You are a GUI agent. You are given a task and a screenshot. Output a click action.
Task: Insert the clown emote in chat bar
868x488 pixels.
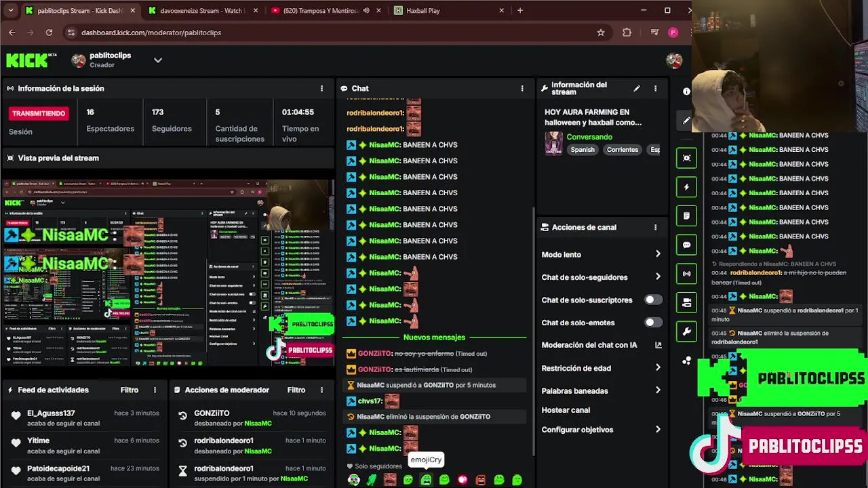point(354,480)
